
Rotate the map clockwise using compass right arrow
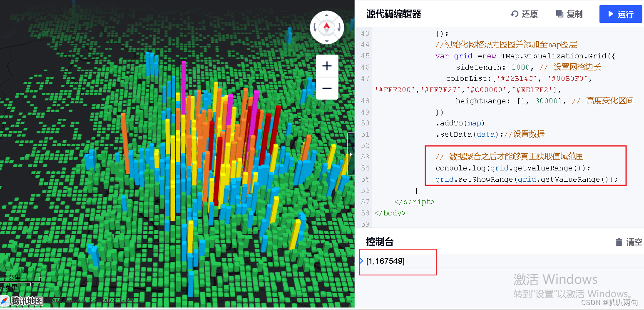(x=339, y=28)
